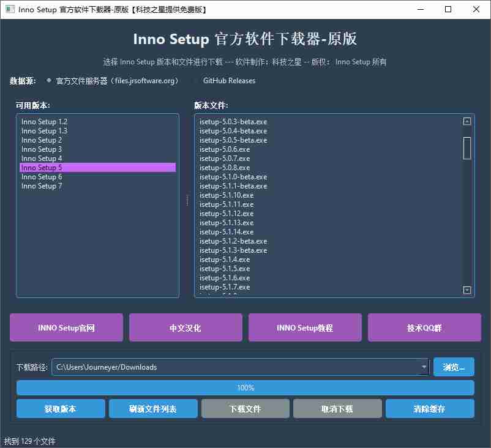Click the 中文汉化 button
491x448 pixels.
[186, 327]
